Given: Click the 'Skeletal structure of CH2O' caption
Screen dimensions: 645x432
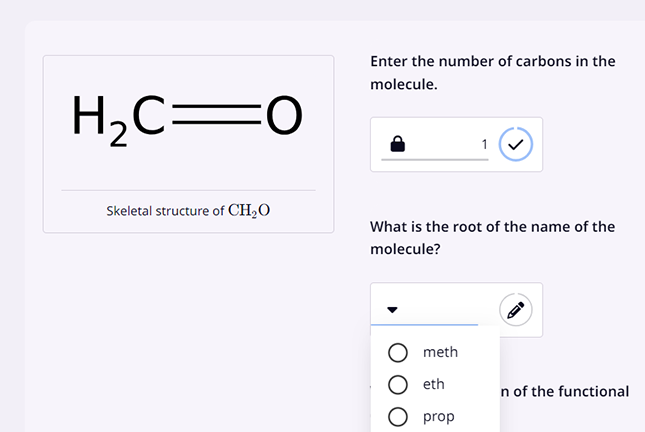Looking at the screenshot, I should 188,211.
